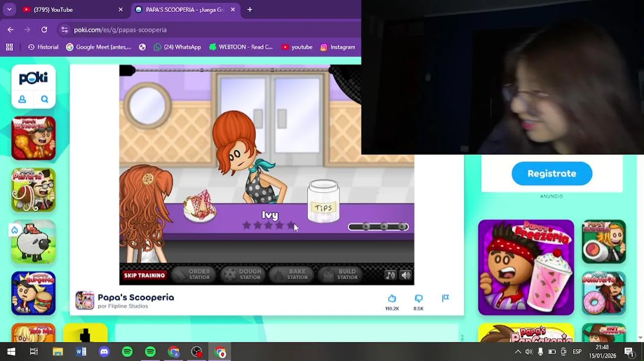Open the Poki user profile icon
This screenshot has height=361, width=644.
pos(22,99)
